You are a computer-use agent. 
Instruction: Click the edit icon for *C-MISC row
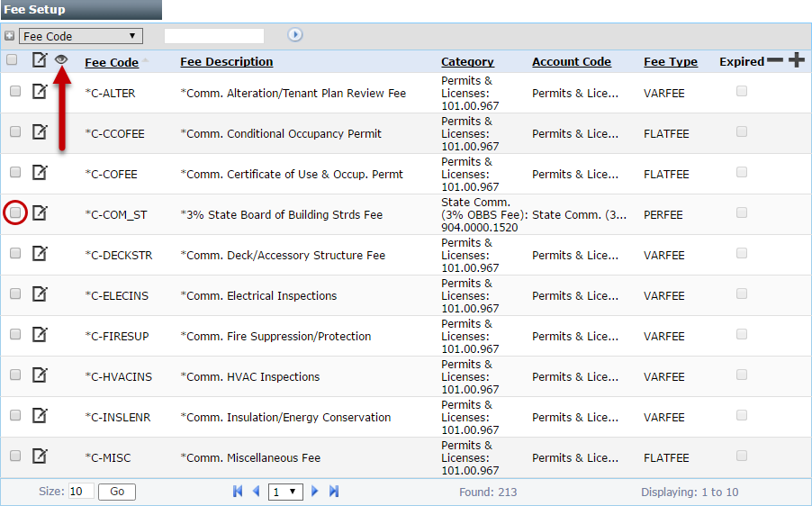click(40, 456)
